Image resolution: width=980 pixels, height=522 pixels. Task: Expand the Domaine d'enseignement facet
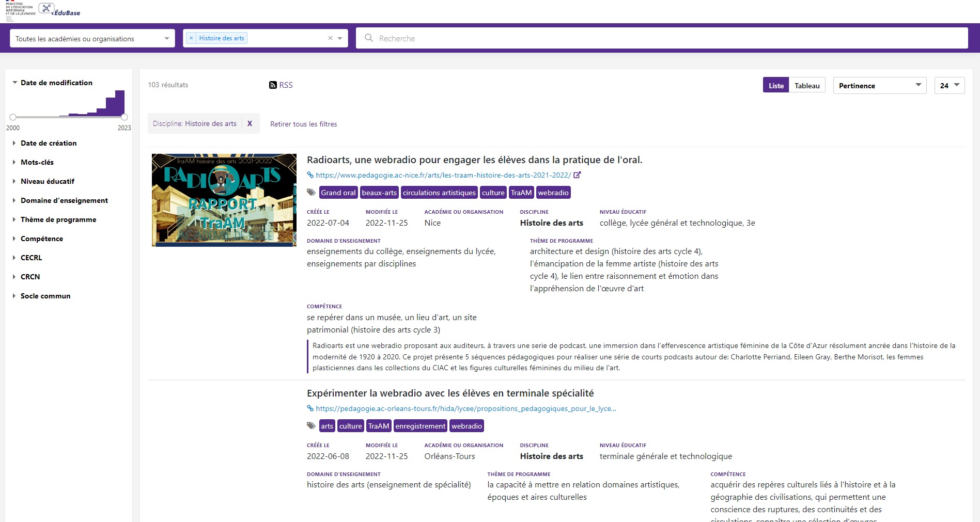60,200
